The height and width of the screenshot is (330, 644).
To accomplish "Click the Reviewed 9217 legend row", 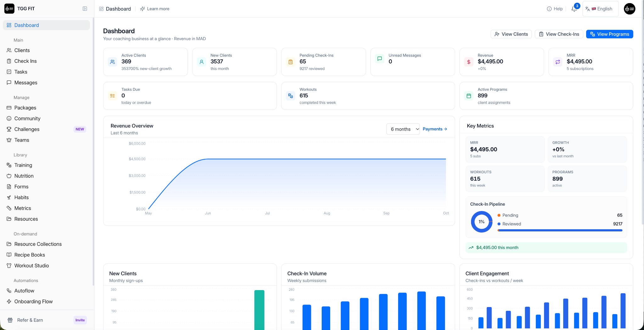I will pyautogui.click(x=560, y=224).
